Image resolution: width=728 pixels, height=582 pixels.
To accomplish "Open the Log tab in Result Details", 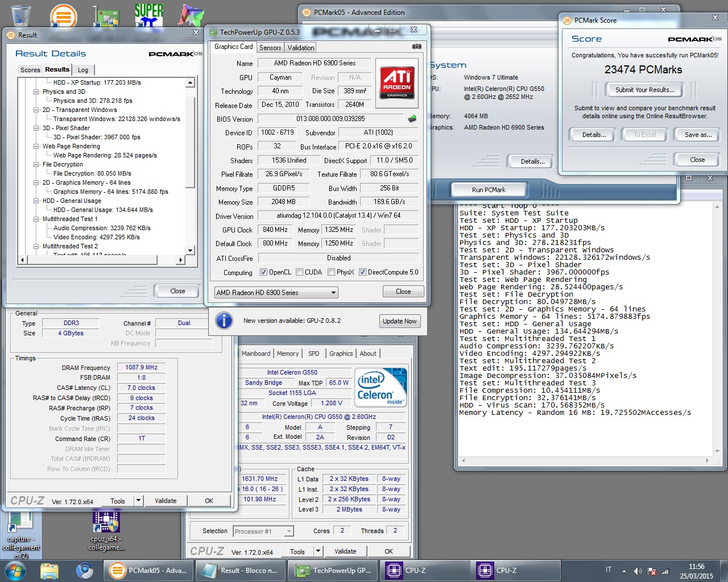I will click(83, 70).
